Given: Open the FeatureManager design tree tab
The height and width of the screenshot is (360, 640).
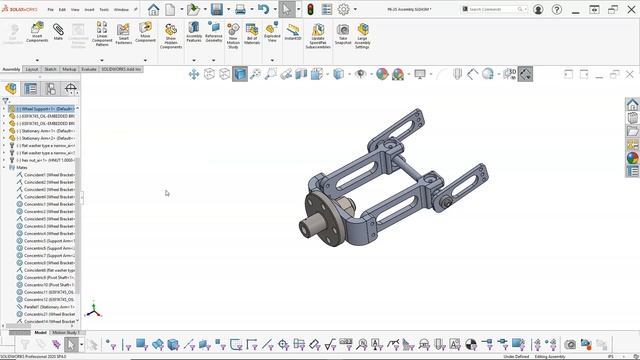Looking at the screenshot, I should (x=11, y=89).
